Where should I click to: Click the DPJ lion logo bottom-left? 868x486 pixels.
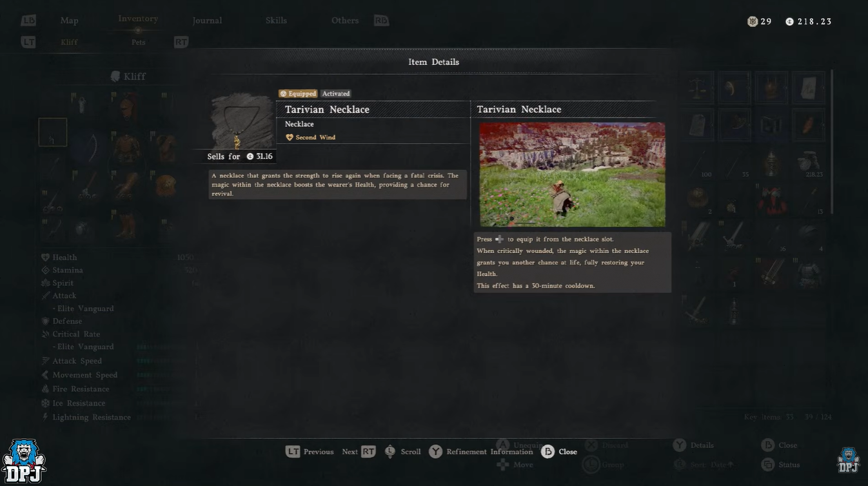point(24,461)
